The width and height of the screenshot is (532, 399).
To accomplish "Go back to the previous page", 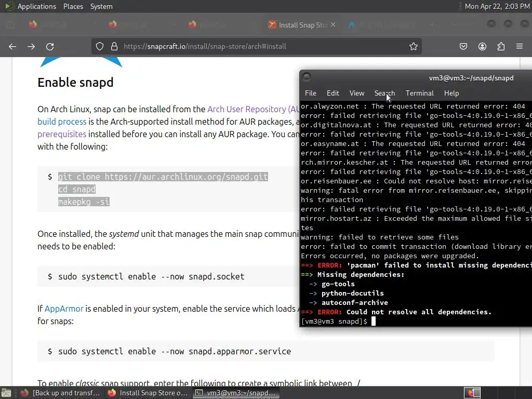I will (12, 46).
